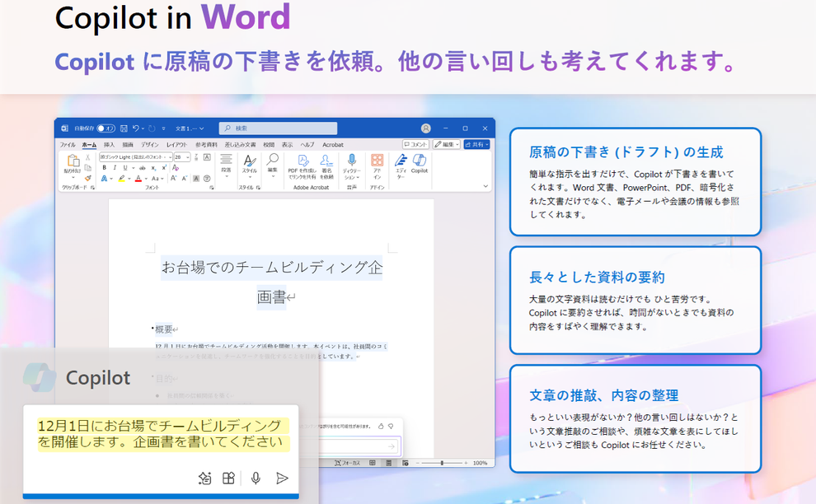Toggle Focus (フォーカス) mode in status bar
Image resolution: width=816 pixels, height=504 pixels.
347,463
